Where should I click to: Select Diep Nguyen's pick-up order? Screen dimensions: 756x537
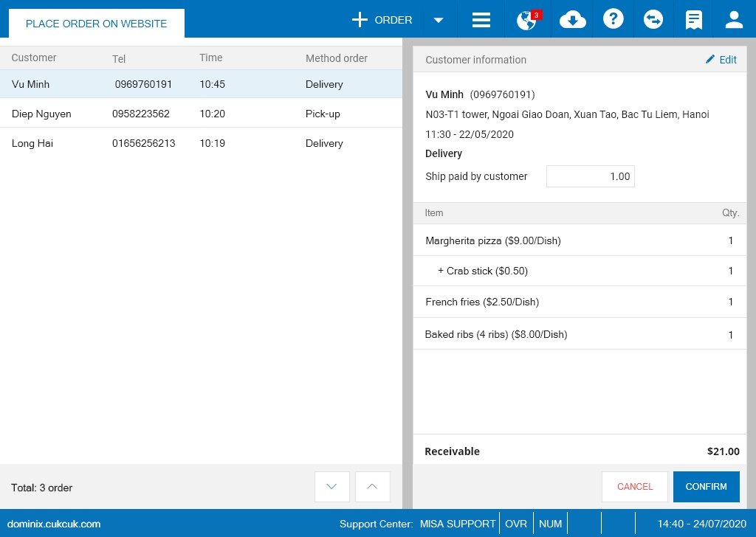(x=201, y=114)
